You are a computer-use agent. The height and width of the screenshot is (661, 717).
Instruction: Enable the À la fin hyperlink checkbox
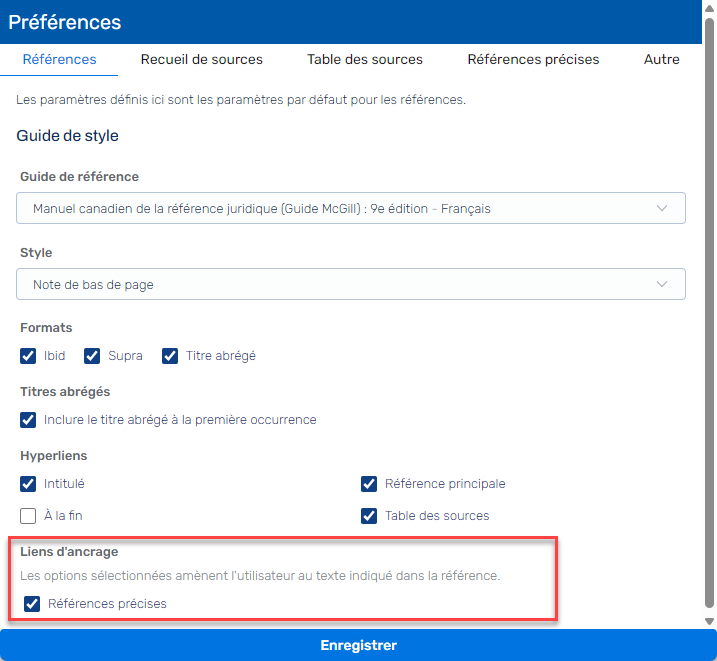(28, 516)
